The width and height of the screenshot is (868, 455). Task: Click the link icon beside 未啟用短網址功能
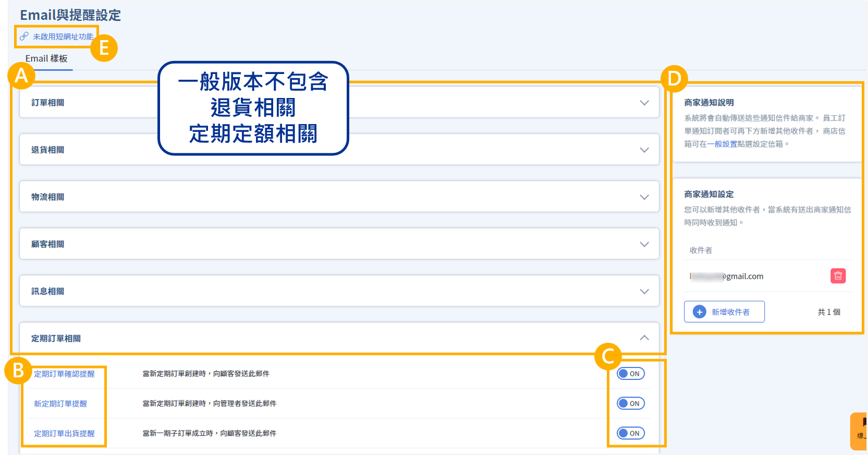24,36
